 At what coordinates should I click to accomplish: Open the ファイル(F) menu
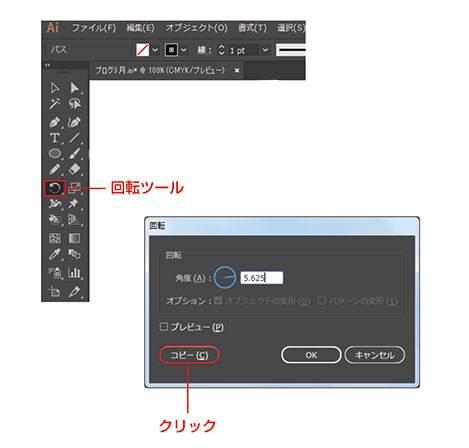(x=94, y=28)
